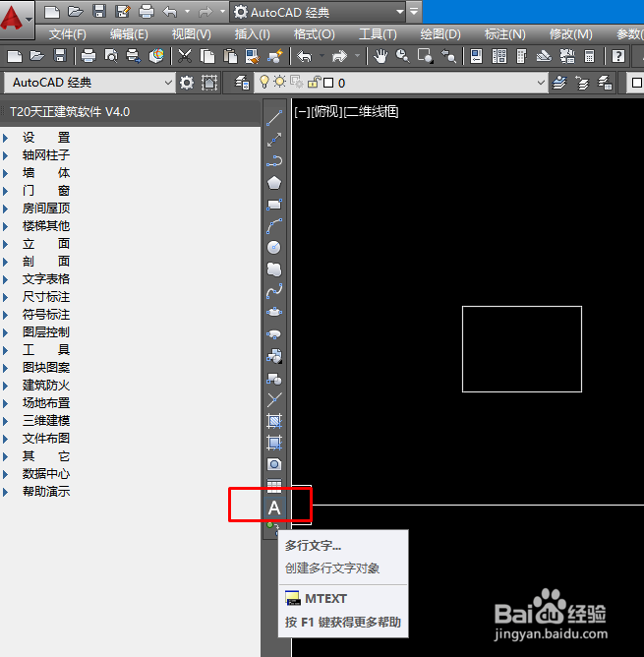Click the Help question mark icon
644x657 pixels.
(x=618, y=56)
